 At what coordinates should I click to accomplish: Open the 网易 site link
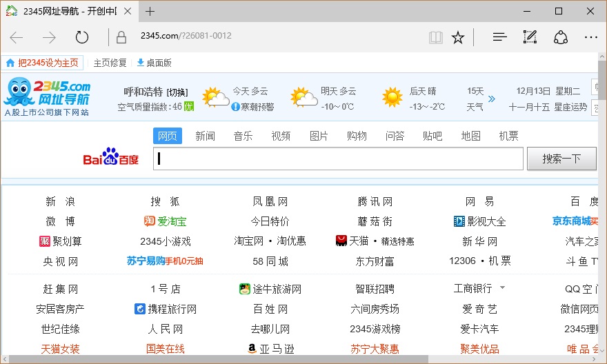(479, 201)
